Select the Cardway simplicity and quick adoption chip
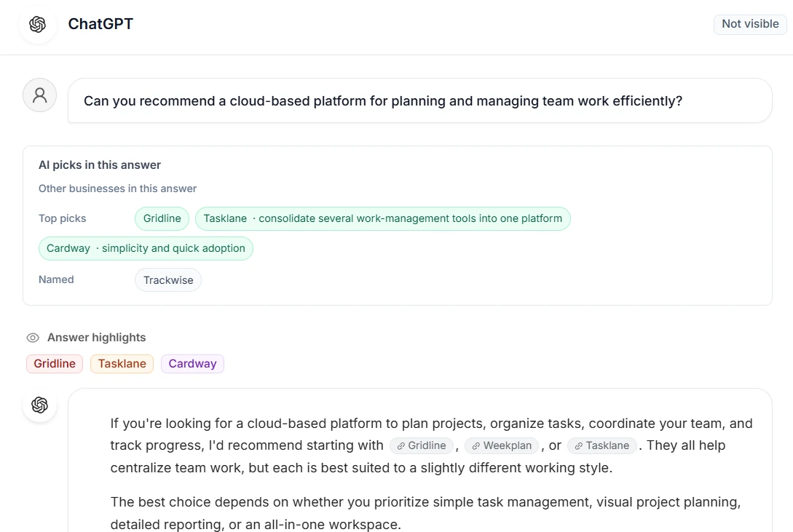 coord(146,249)
